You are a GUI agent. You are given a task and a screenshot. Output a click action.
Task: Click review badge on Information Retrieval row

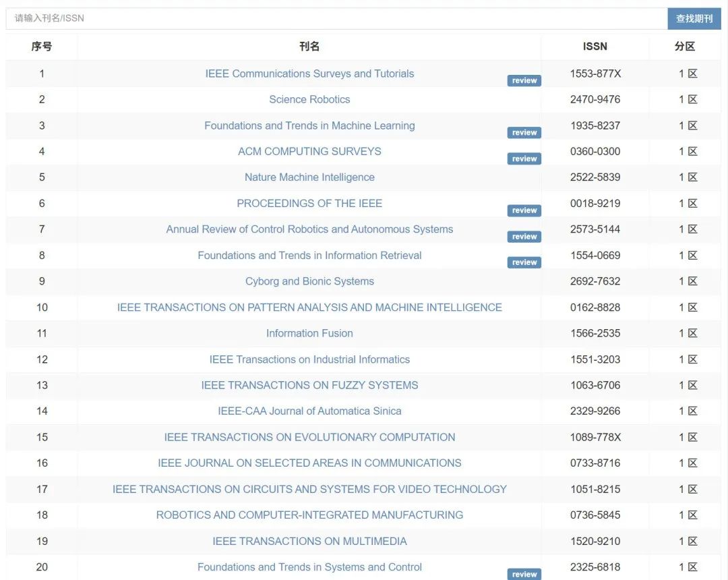point(524,262)
